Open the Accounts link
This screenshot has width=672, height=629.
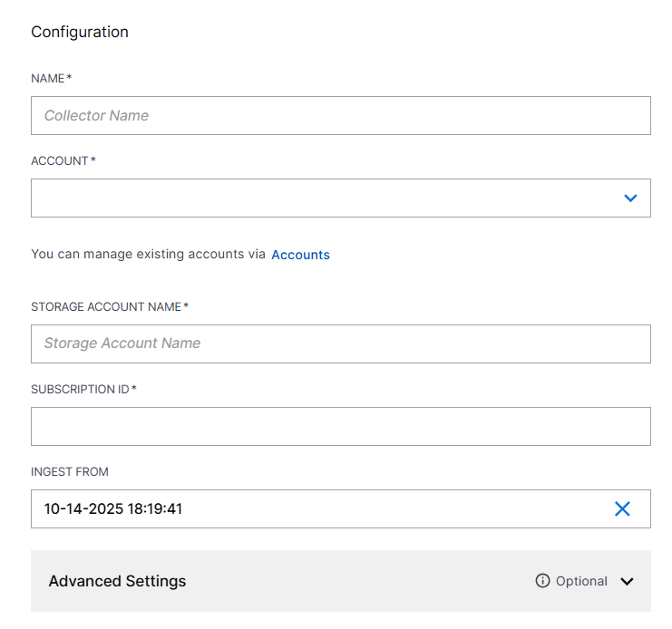300,255
